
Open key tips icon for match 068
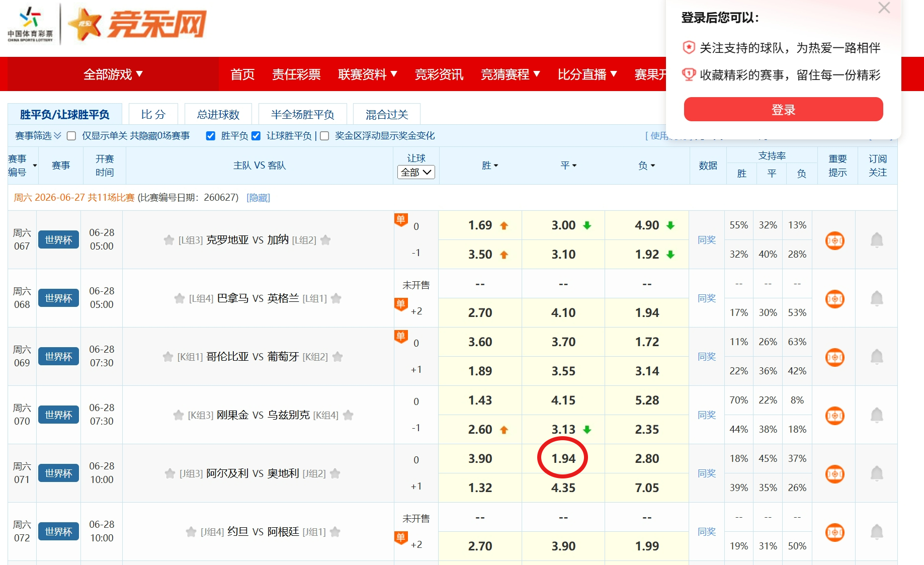pyautogui.click(x=835, y=299)
